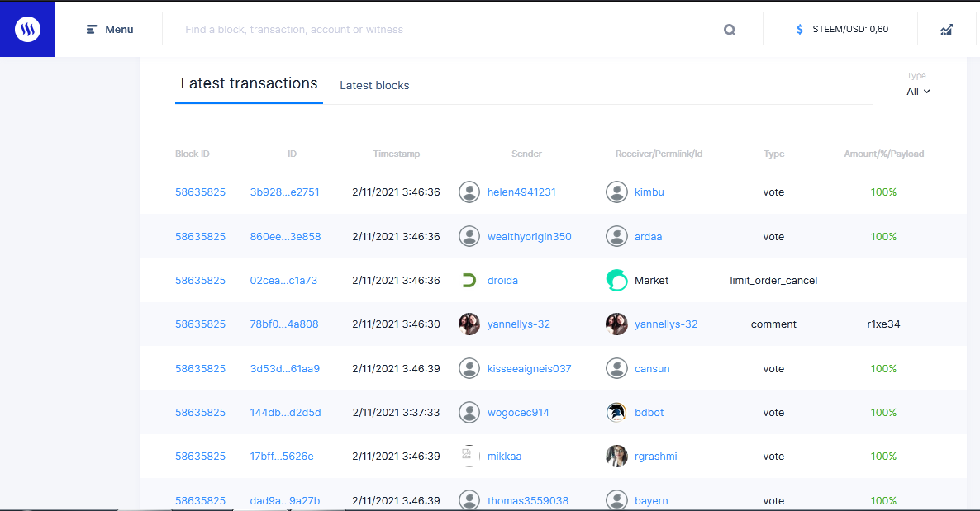Open the hamburger Menu button

pyautogui.click(x=109, y=30)
